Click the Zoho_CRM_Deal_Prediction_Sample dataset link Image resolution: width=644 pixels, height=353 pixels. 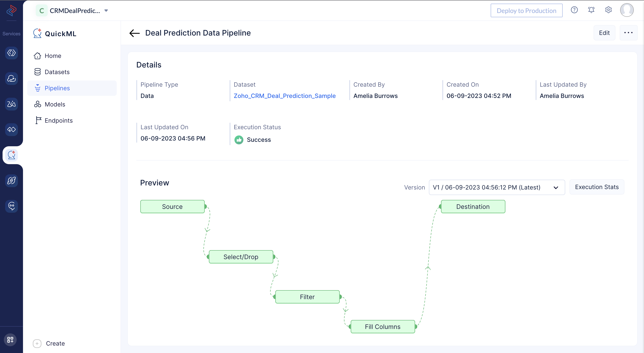click(x=285, y=96)
